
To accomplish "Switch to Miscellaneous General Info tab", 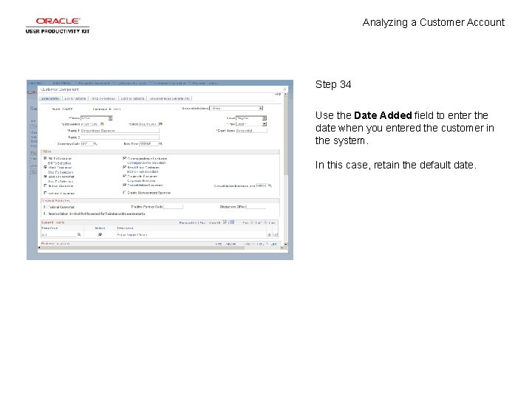I will pos(170,98).
